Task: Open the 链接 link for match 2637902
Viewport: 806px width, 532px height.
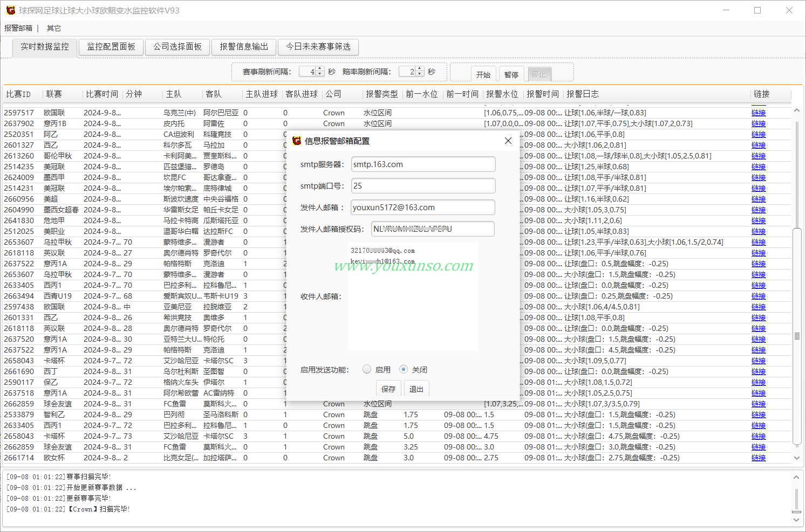Action: coord(759,123)
